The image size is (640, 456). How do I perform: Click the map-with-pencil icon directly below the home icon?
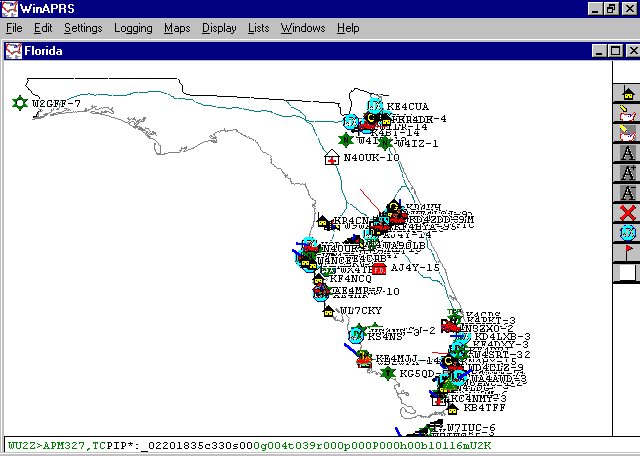(x=627, y=114)
